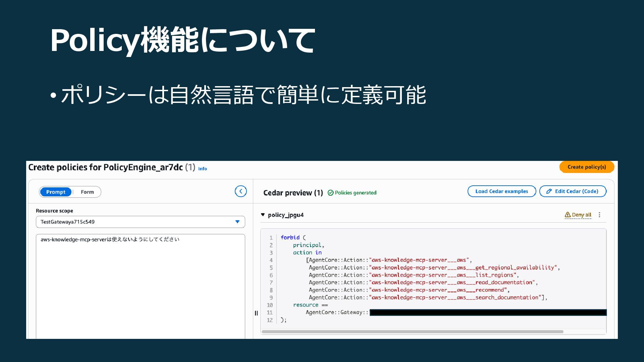Click the collapse panel chevron circle icon
This screenshot has width=644, height=362.
click(x=240, y=191)
